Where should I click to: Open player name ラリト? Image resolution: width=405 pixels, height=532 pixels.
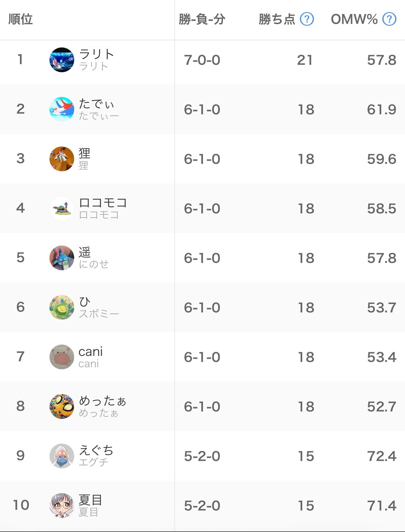tap(97, 54)
